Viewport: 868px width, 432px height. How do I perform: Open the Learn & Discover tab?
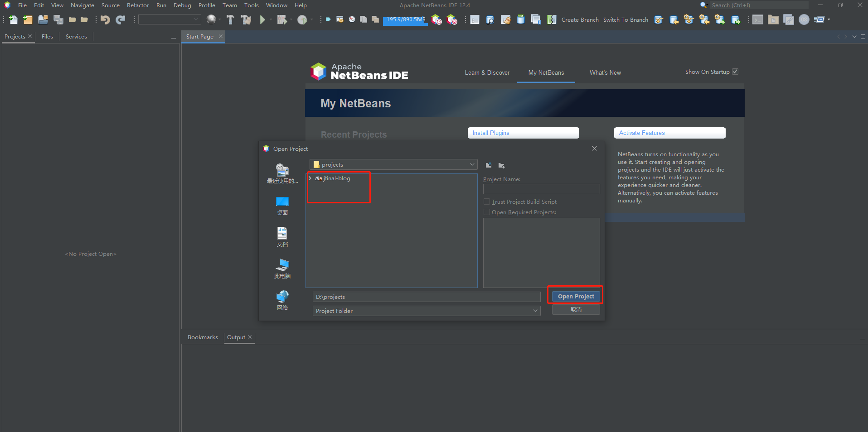[487, 72]
